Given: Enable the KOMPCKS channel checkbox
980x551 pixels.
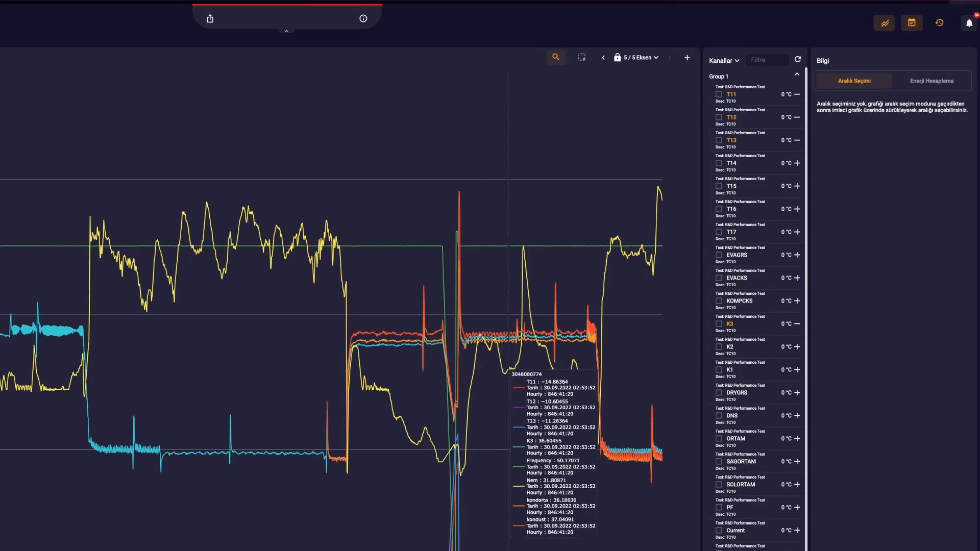Looking at the screenshot, I should pyautogui.click(x=719, y=301).
